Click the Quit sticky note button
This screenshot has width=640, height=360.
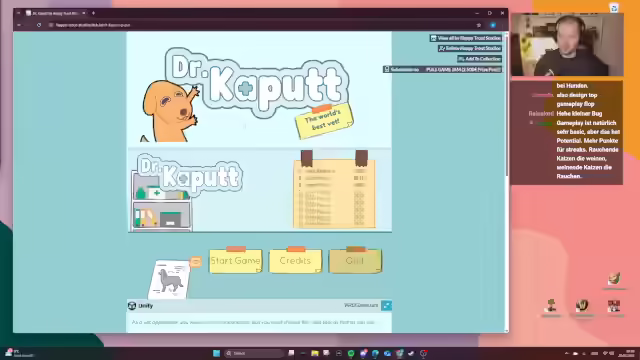tap(355, 260)
